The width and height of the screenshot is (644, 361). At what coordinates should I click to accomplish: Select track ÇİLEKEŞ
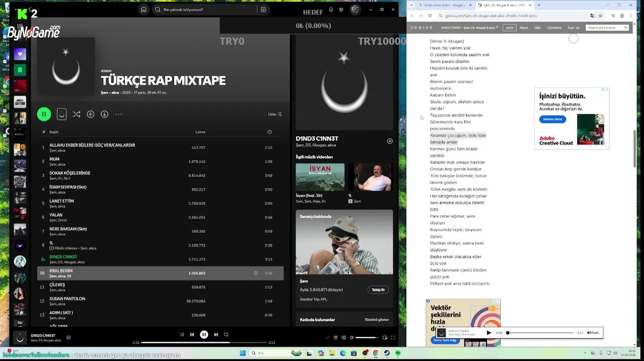tap(161, 287)
